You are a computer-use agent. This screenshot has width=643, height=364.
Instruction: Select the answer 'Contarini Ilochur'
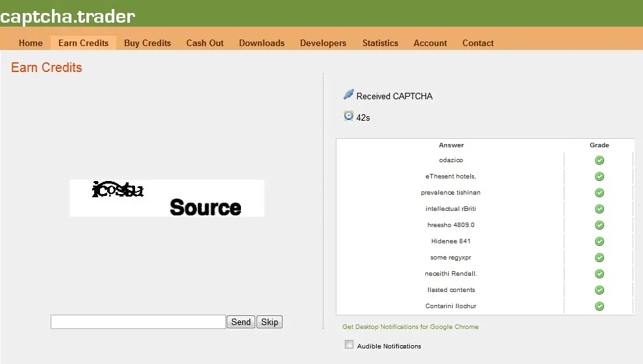click(451, 306)
